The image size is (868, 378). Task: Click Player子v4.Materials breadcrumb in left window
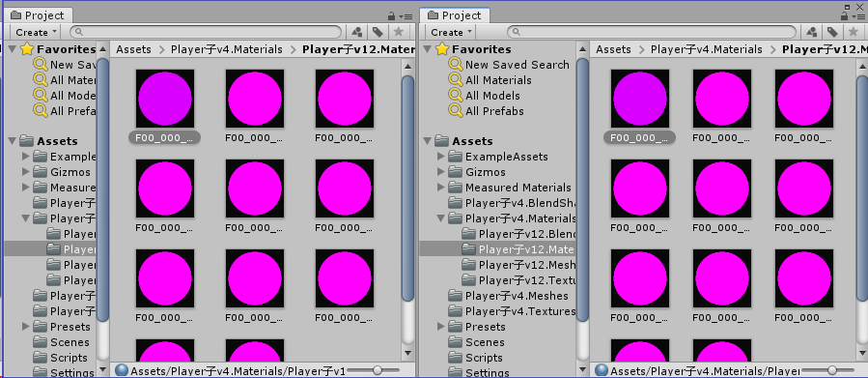pos(226,49)
